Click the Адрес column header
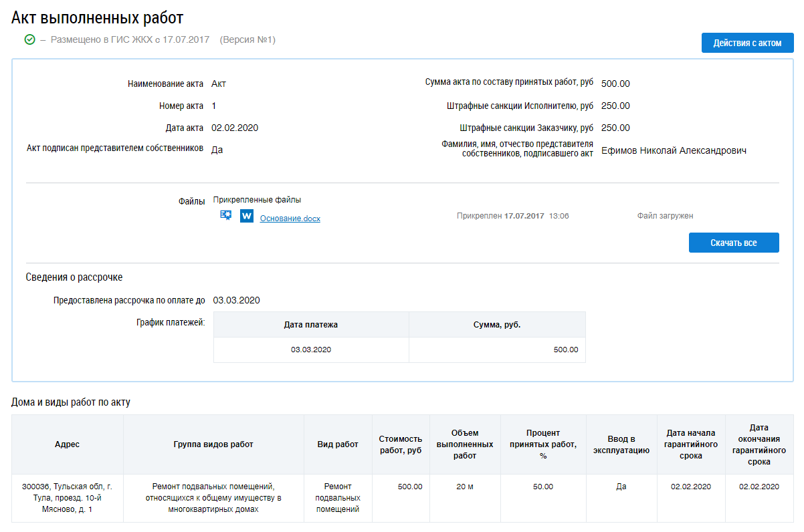Viewport: 804px width, 532px height. tap(67, 444)
